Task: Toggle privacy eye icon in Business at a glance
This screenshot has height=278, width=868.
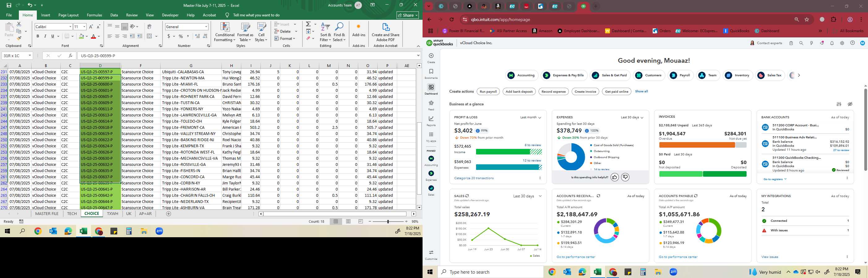Action: (x=850, y=104)
